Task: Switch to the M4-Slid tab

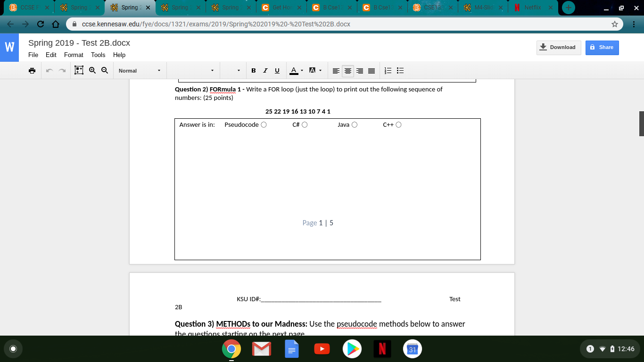Action: coord(483,8)
